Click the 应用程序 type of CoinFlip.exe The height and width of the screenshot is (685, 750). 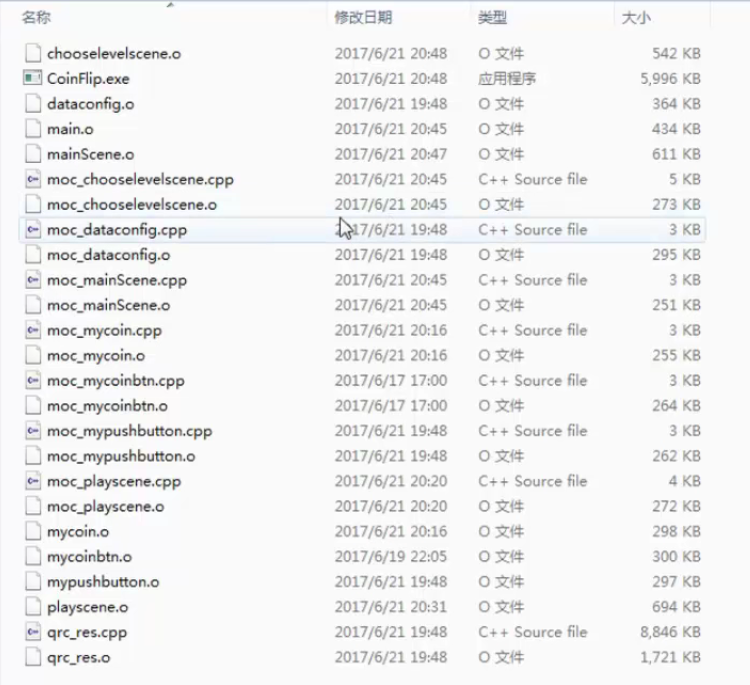507,78
